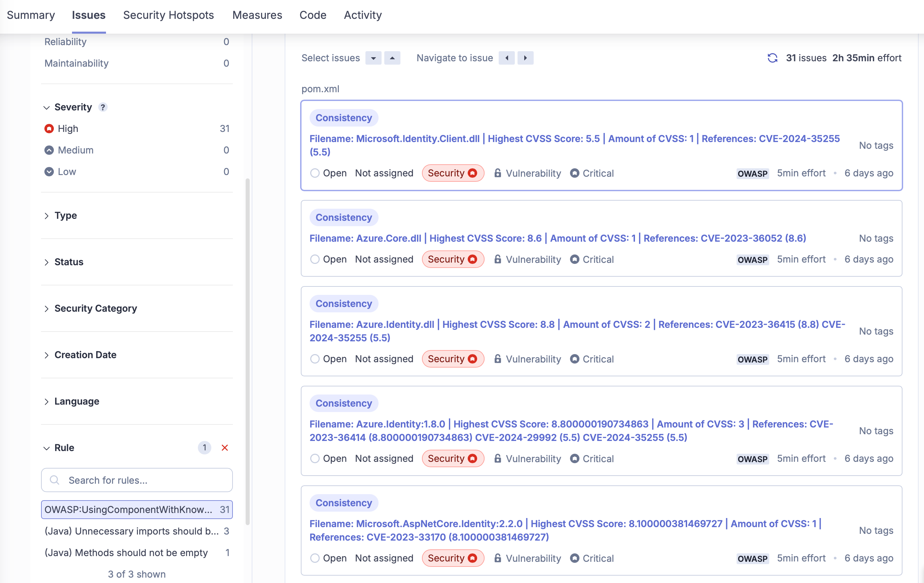
Task: Navigate to previous issue arrow
Action: [x=506, y=58]
